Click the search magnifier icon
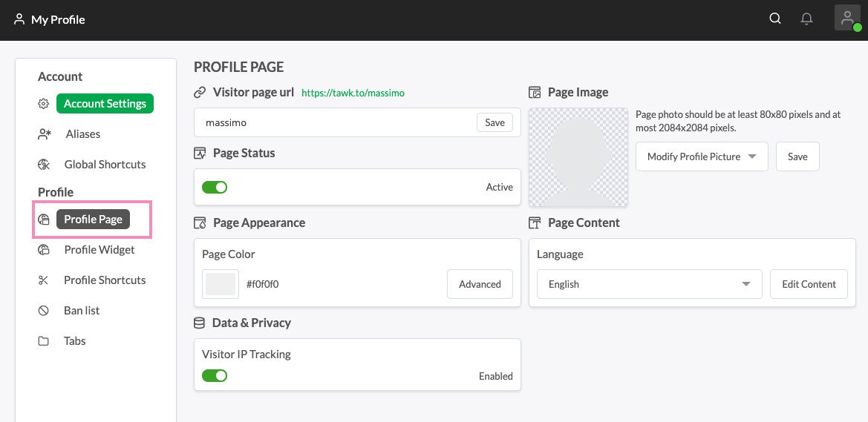Image resolution: width=868 pixels, height=422 pixels. tap(775, 19)
